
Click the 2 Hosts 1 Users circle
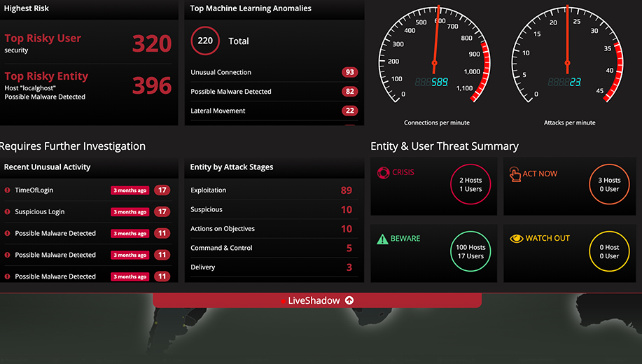coord(470,184)
